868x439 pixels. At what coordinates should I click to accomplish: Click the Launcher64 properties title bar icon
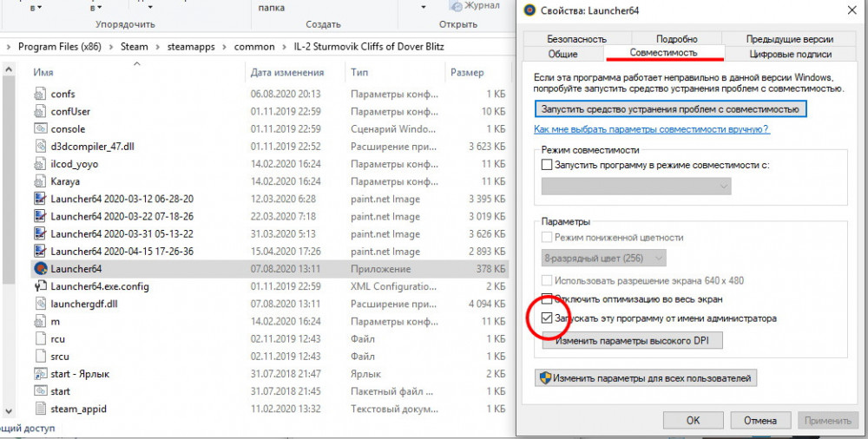529,10
